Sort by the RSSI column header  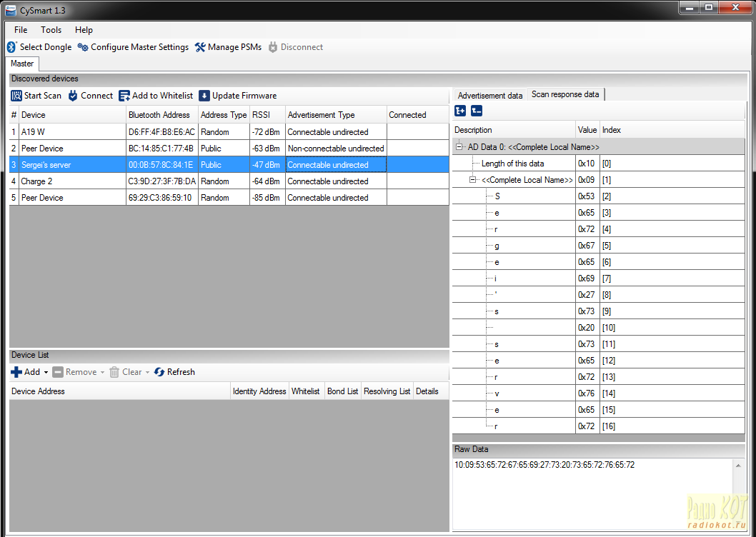click(x=267, y=115)
